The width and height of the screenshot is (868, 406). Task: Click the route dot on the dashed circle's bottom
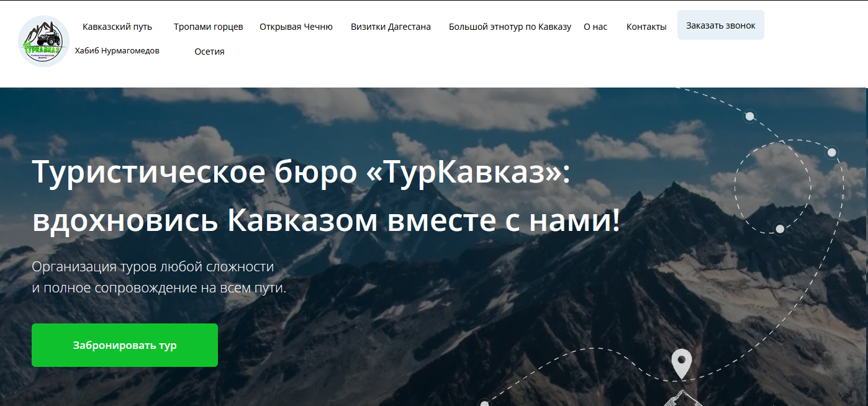(x=780, y=228)
